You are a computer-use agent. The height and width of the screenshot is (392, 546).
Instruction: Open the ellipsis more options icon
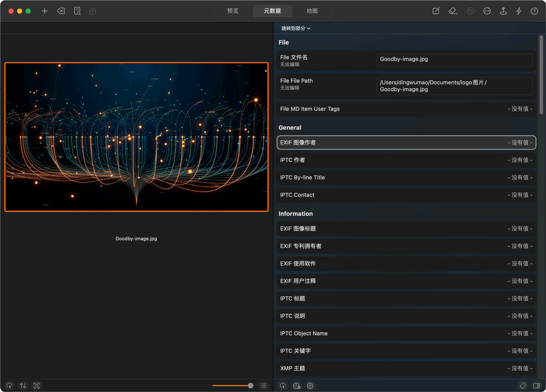487,11
